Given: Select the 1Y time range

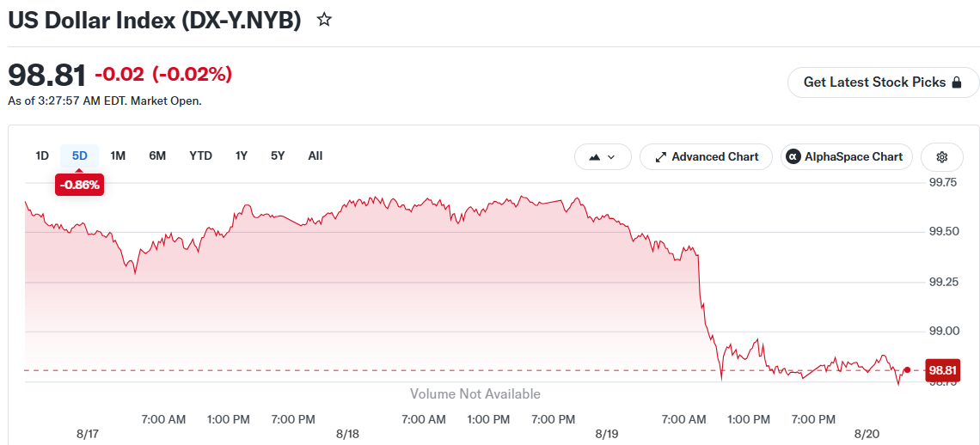Looking at the screenshot, I should coord(242,155).
